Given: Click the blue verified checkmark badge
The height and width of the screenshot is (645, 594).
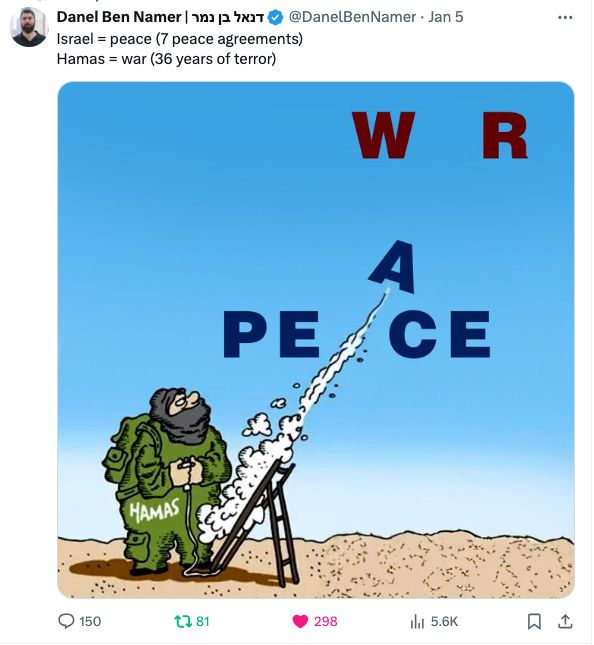Looking at the screenshot, I should 275,17.
